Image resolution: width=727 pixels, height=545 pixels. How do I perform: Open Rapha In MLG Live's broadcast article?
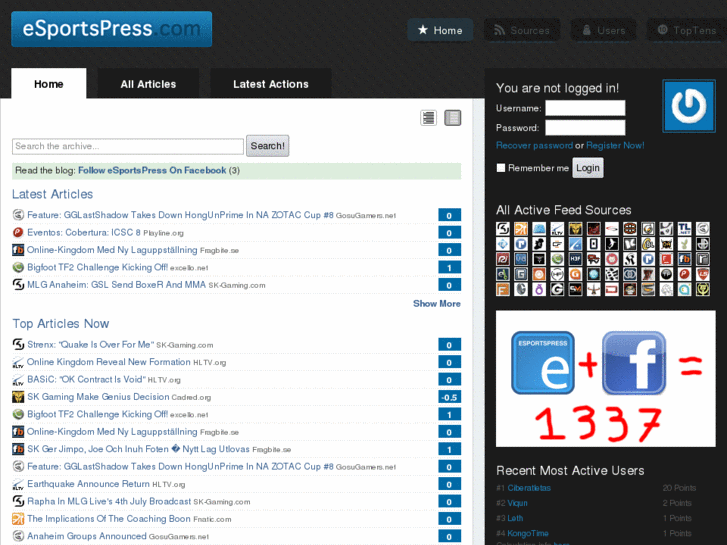109,501
